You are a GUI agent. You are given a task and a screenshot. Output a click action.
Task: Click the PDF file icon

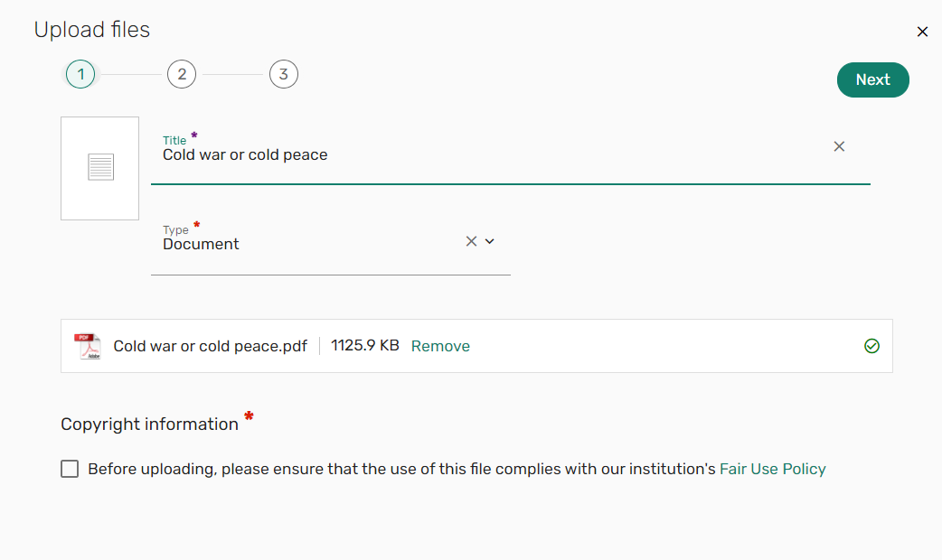(x=88, y=346)
